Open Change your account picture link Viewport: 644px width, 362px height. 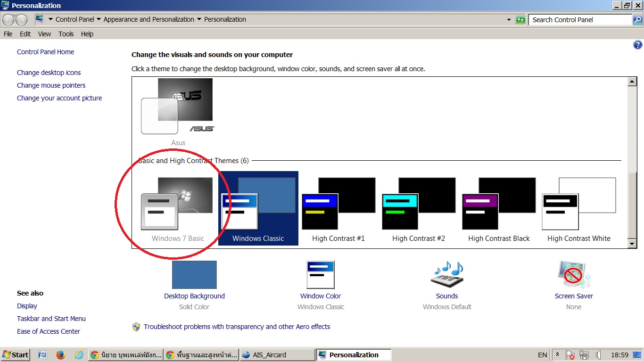59,98
